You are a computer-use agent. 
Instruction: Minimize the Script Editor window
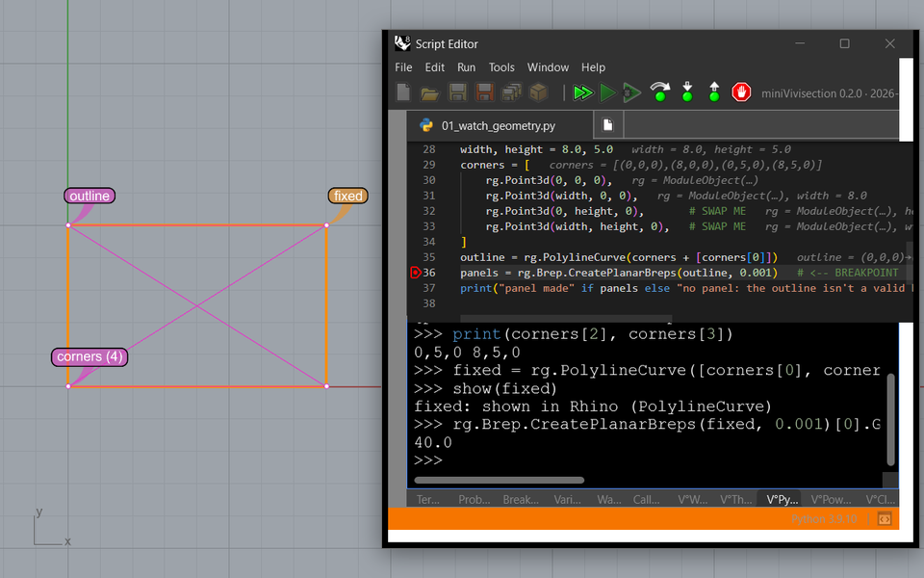[x=800, y=43]
